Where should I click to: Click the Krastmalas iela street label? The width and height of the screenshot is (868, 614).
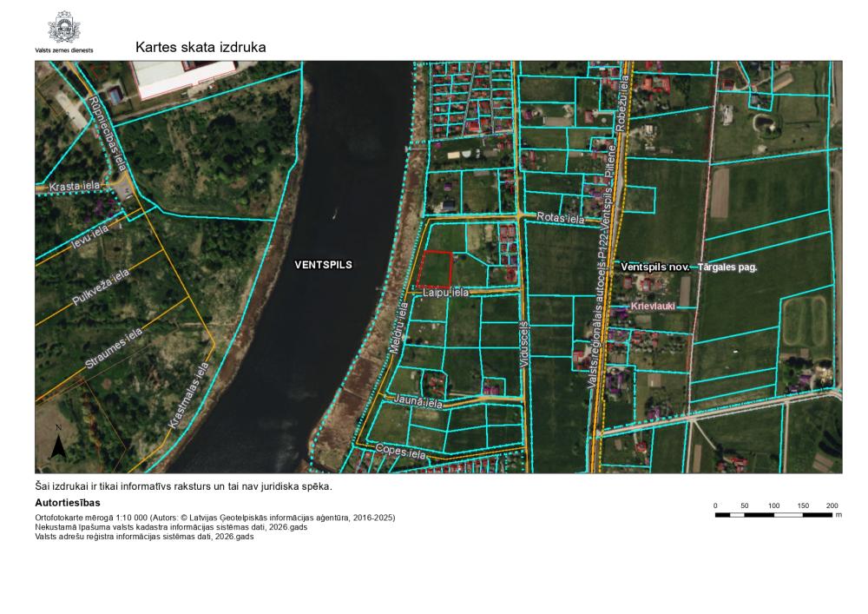188,394
